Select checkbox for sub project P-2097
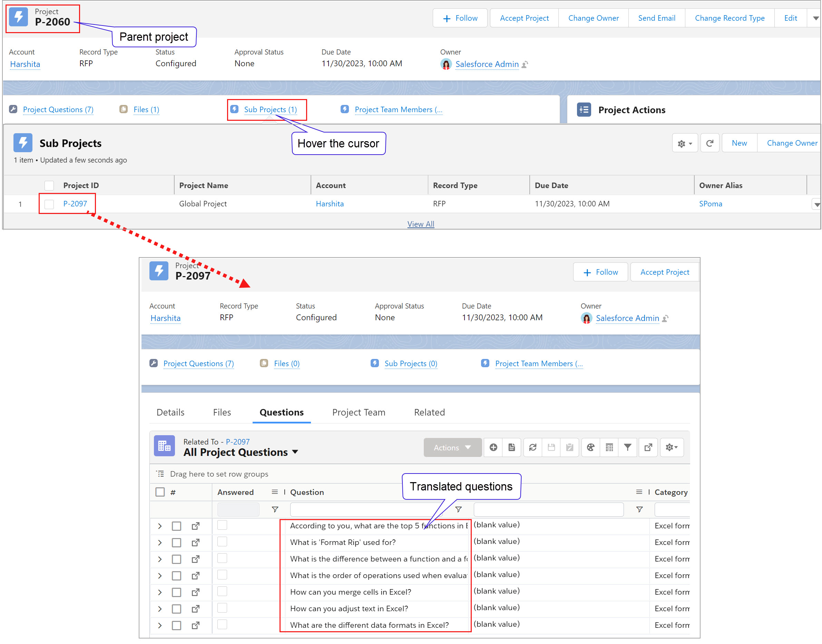 coord(49,204)
